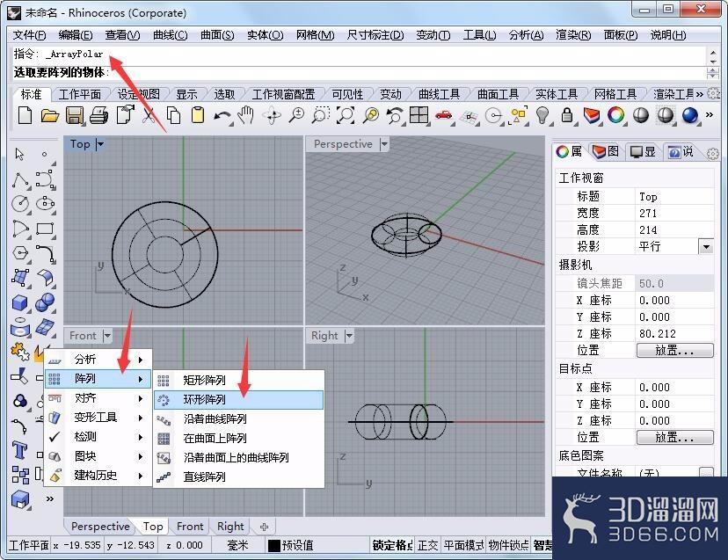Click the Zoom extents icon
Screen dimensions: 728x560
click(x=345, y=115)
